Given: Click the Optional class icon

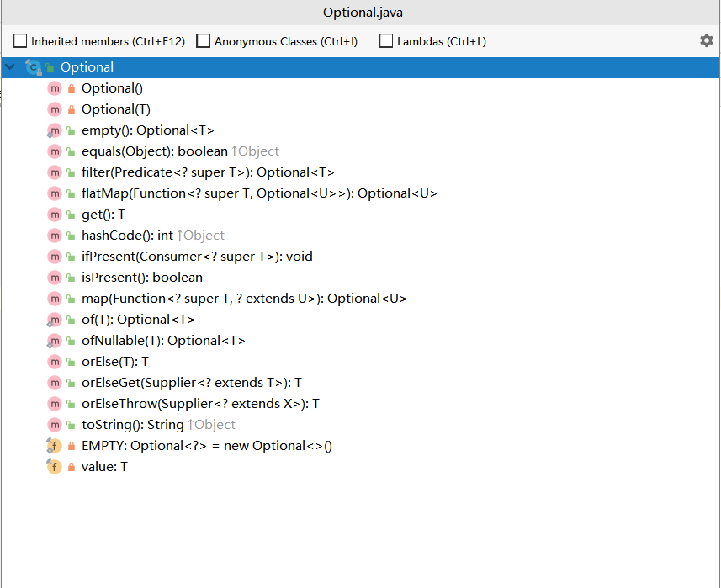Looking at the screenshot, I should pos(33,67).
